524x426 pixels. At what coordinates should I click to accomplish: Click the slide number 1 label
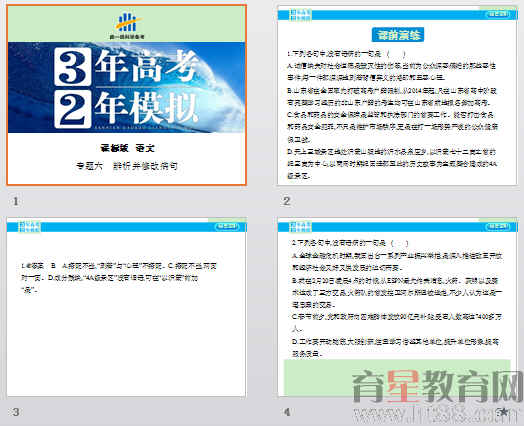(x=15, y=201)
